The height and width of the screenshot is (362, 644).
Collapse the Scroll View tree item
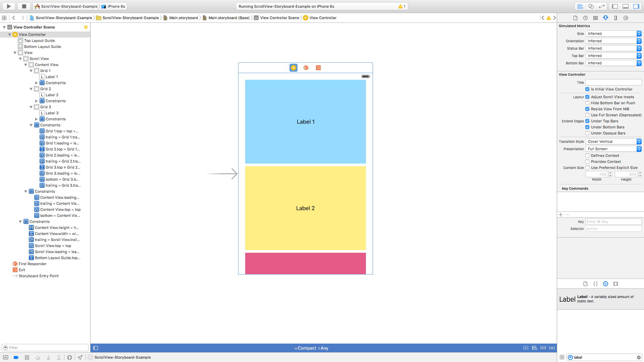tap(20, 59)
